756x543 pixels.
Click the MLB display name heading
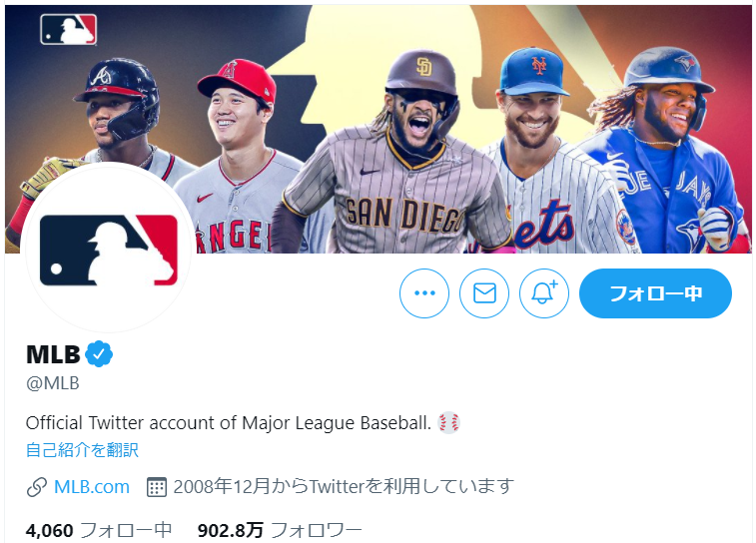pyautogui.click(x=53, y=354)
